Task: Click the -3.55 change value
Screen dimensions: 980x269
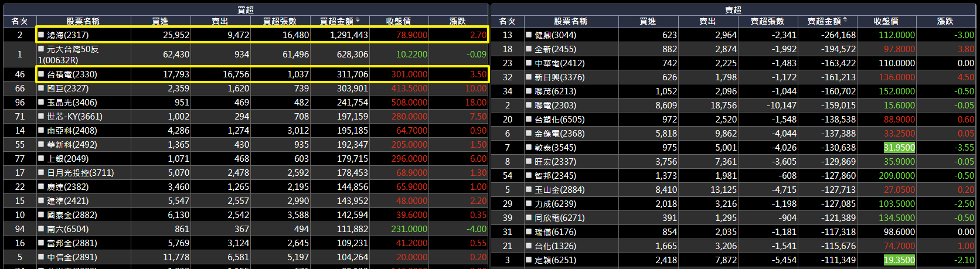Action: 964,148
